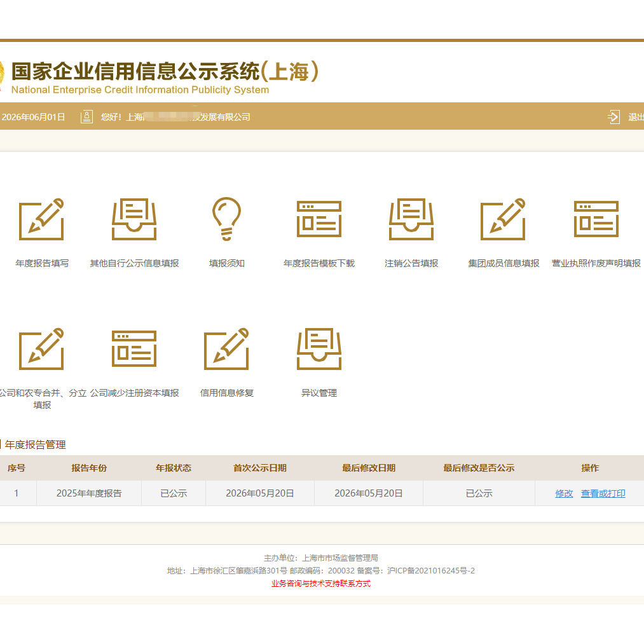Open the 公司和农专合并、分立填报 icon
This screenshot has width=644, height=644.
[41, 348]
